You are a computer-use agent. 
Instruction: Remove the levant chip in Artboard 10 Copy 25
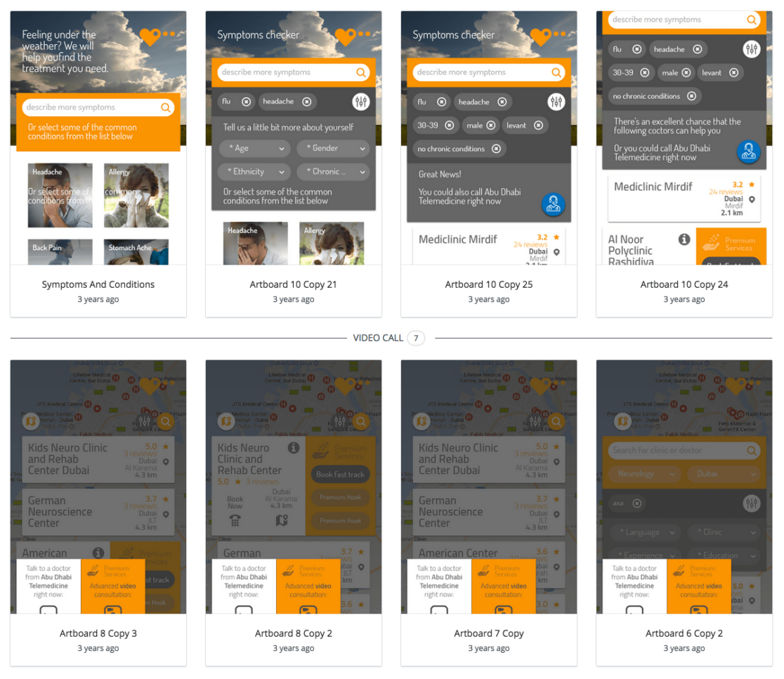coord(538,126)
